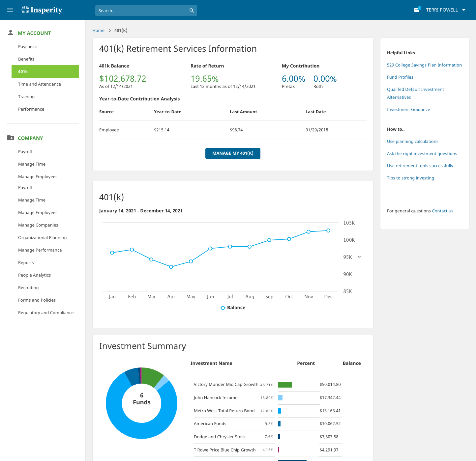Viewport: 476px width, 461px height.
Task: Click the 6 Funds donut chart center
Action: pyautogui.click(x=141, y=399)
